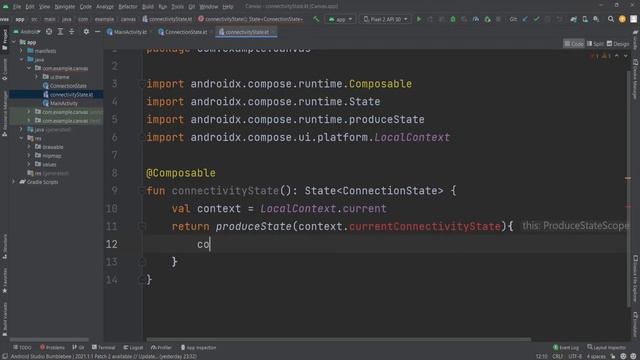Viewport: 640px width, 360px height.
Task: Open the Structure tool window on left edge
Action: click(4, 247)
